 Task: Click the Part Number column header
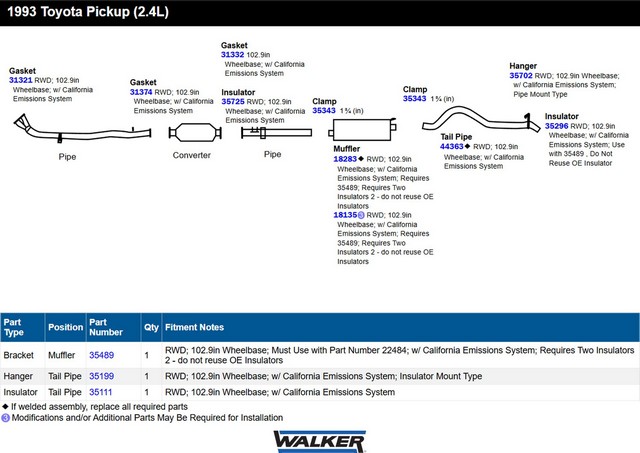coord(113,327)
